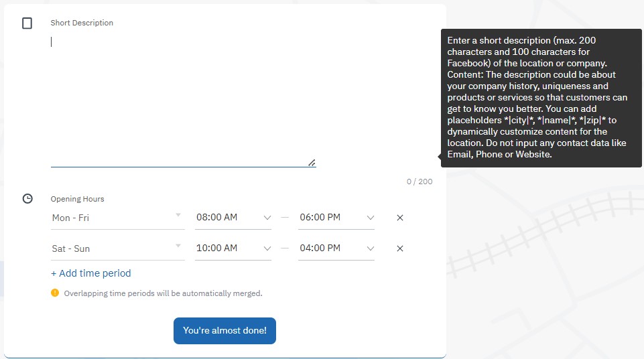Click the orange warning icon
644x359 pixels.
(x=55, y=293)
